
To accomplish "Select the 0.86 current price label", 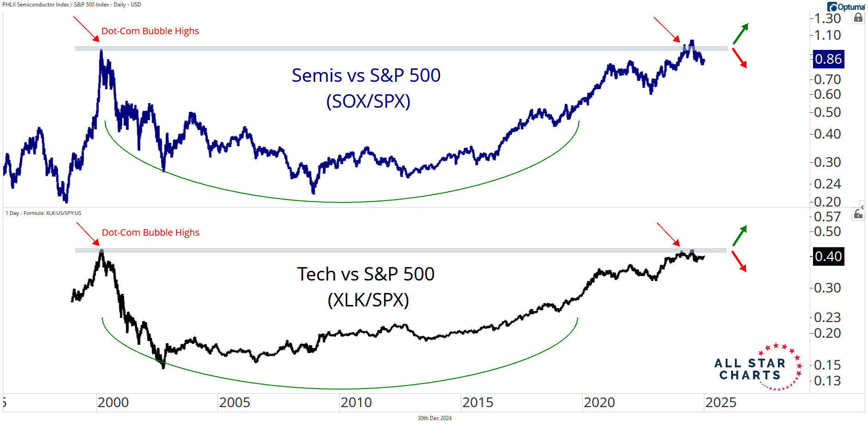I will pos(828,59).
